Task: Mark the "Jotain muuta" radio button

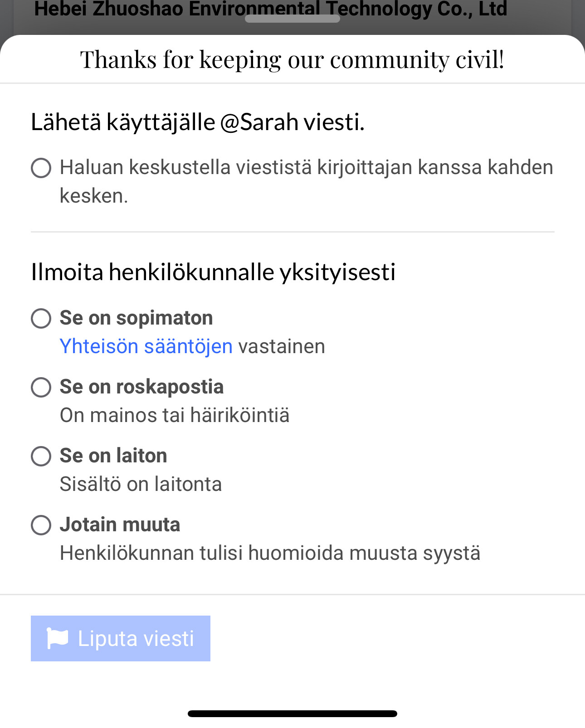Action: click(41, 525)
